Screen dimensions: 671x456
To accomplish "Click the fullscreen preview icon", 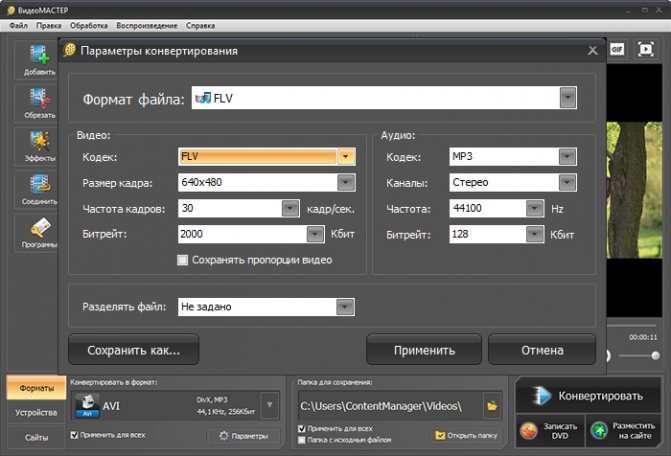I will pyautogui.click(x=646, y=49).
